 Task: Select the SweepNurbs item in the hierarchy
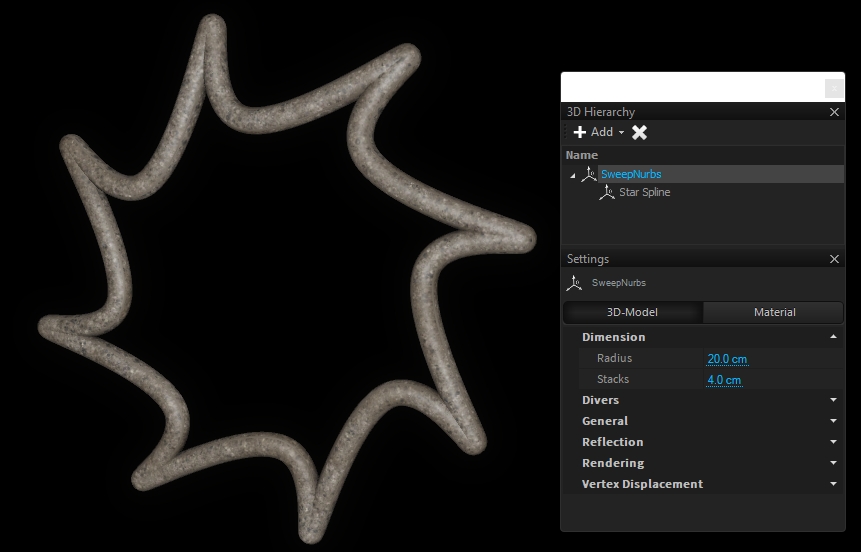631,174
